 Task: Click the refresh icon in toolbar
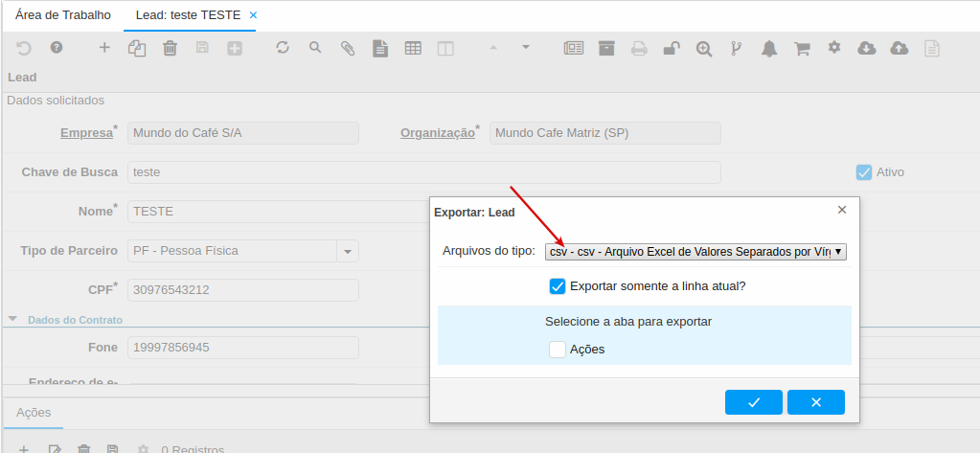(282, 48)
